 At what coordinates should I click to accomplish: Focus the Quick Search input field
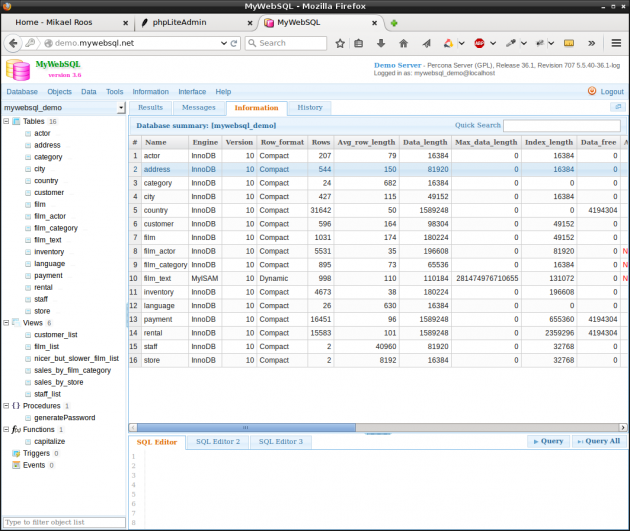point(562,126)
